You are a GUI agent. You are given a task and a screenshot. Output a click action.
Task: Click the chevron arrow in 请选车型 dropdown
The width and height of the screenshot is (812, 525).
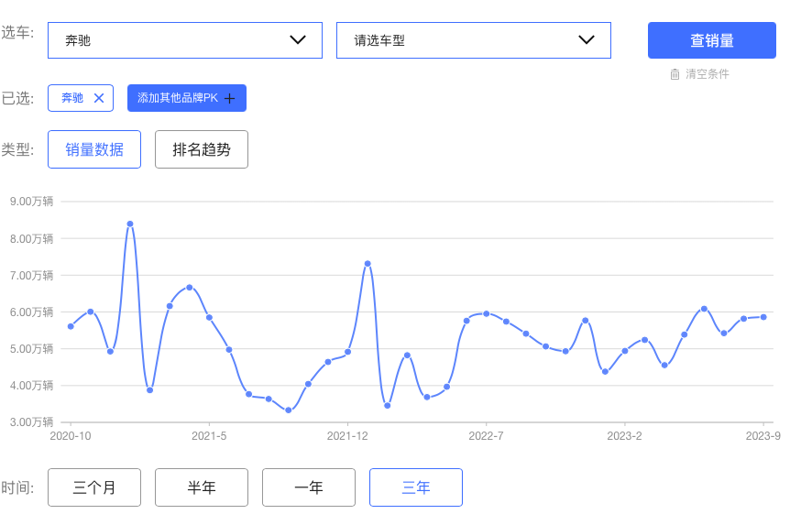coord(587,40)
